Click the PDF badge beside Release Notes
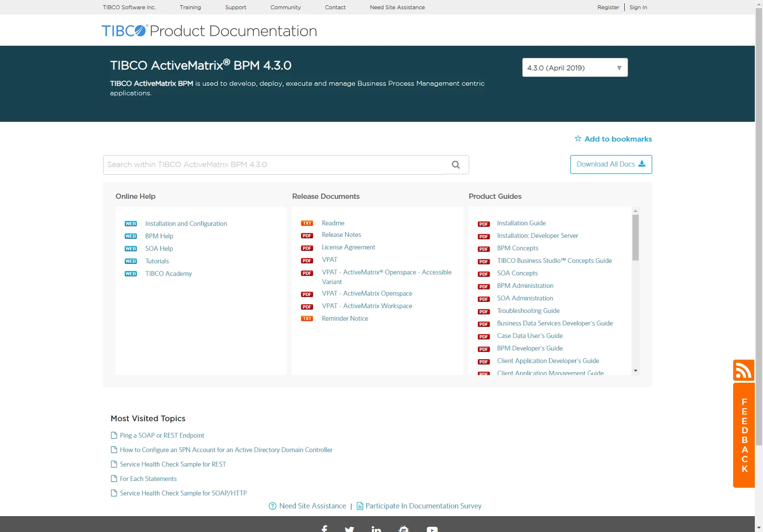The height and width of the screenshot is (532, 763). (307, 236)
